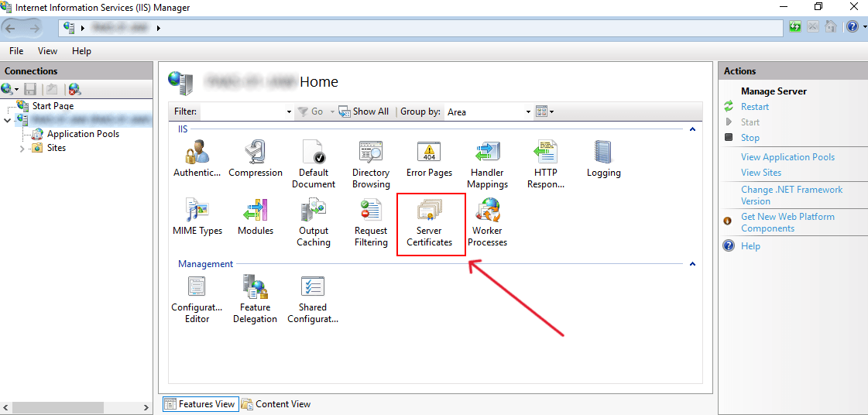The height and width of the screenshot is (415, 868).
Task: Open Server Certificates feature
Action: 429,222
